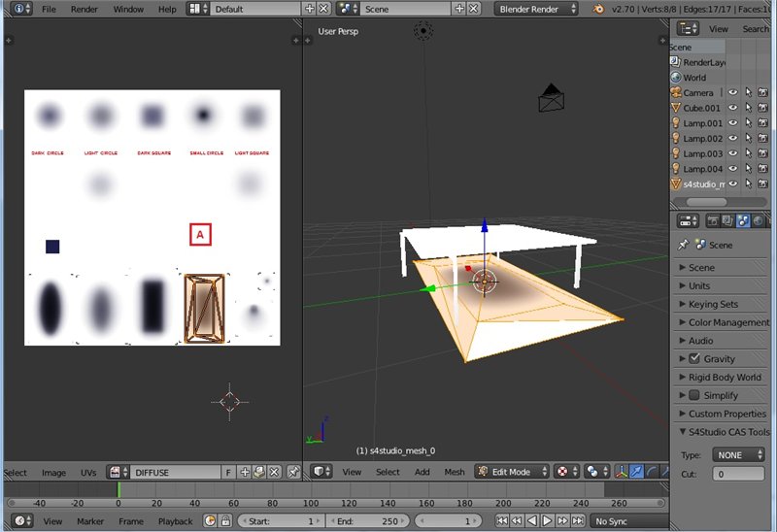Toggle Lamp.004 render camera icon
The width and height of the screenshot is (777, 532).
763,169
